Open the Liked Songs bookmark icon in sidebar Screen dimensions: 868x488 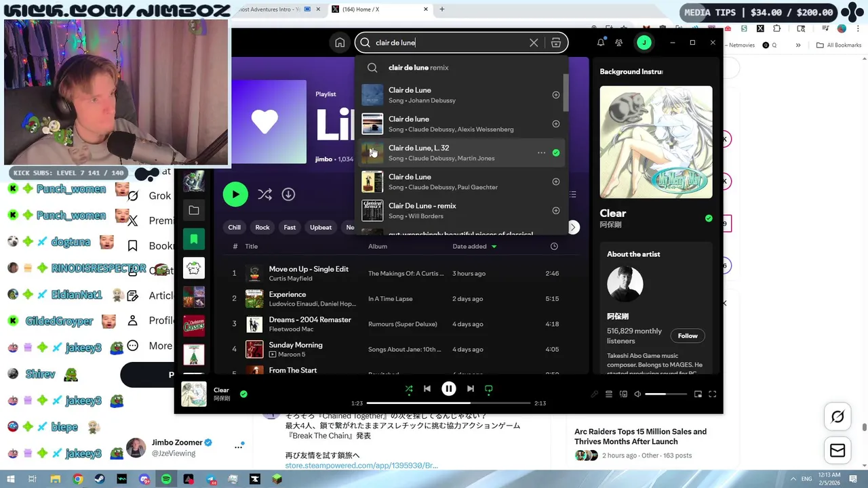[x=194, y=239]
